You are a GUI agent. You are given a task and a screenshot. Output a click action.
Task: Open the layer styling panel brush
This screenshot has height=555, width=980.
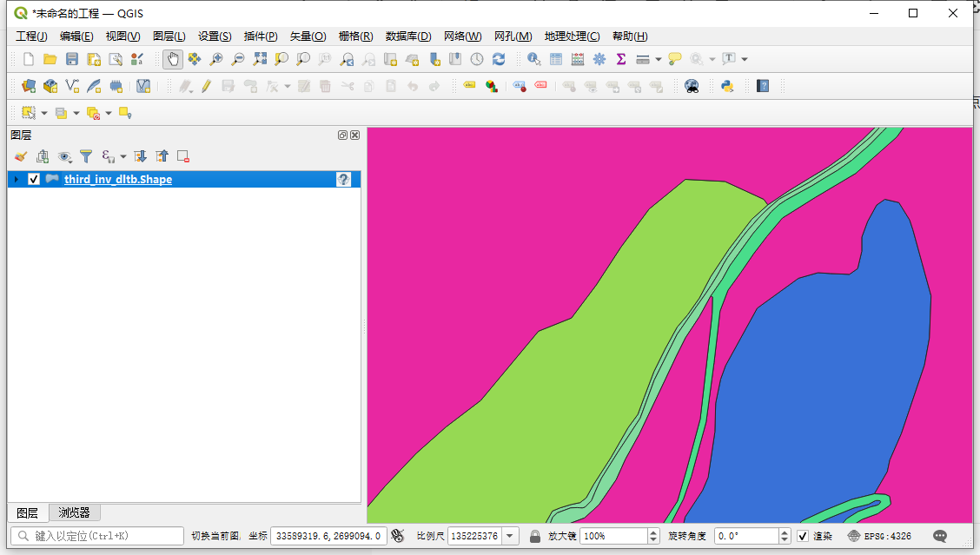pyautogui.click(x=21, y=156)
